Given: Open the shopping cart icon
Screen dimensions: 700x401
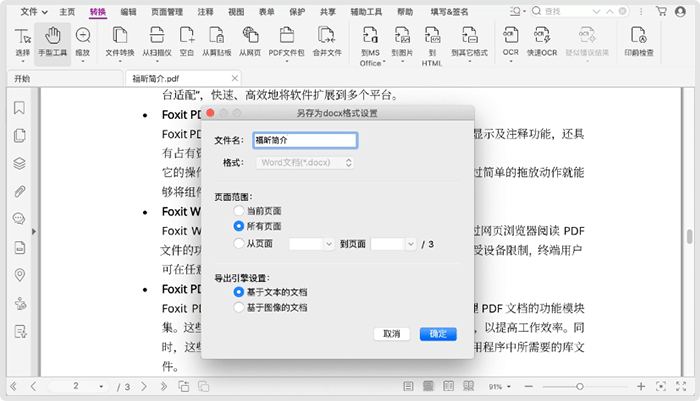Looking at the screenshot, I should point(662,11).
